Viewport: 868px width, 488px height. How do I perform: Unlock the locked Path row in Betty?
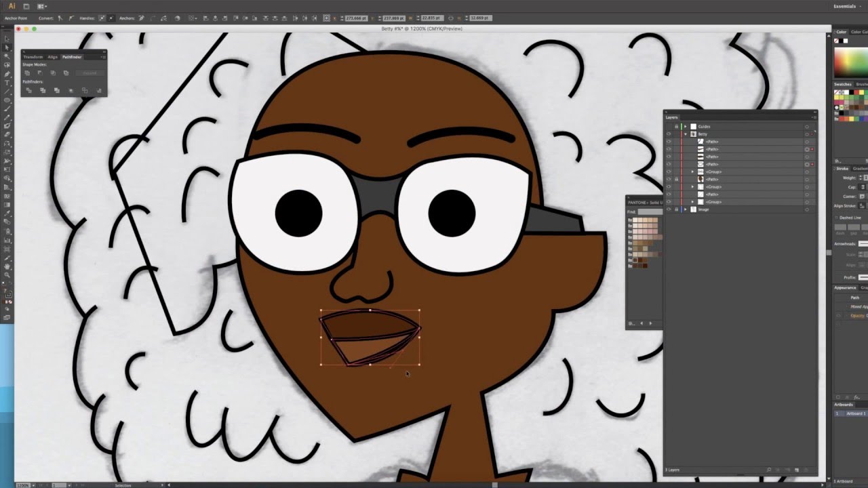tap(676, 179)
